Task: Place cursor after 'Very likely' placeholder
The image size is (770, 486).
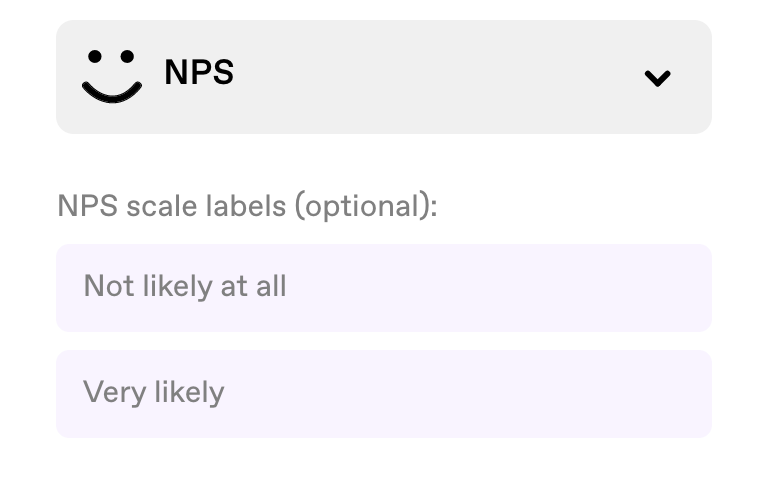Action: (x=233, y=393)
